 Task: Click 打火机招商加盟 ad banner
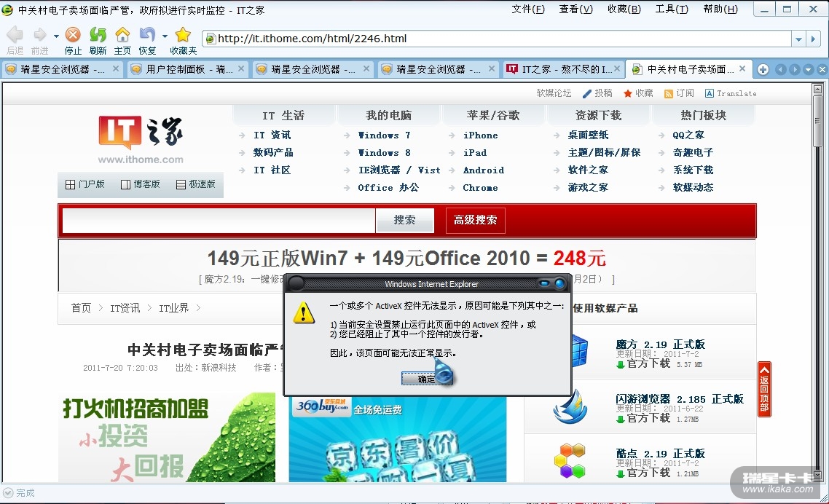tap(167, 438)
